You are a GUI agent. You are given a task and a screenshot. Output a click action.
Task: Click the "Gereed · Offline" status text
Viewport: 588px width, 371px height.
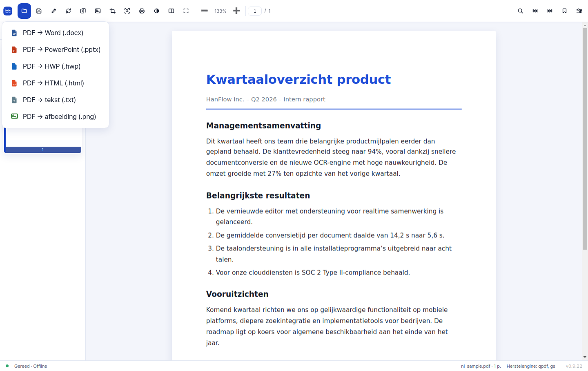[x=31, y=366]
